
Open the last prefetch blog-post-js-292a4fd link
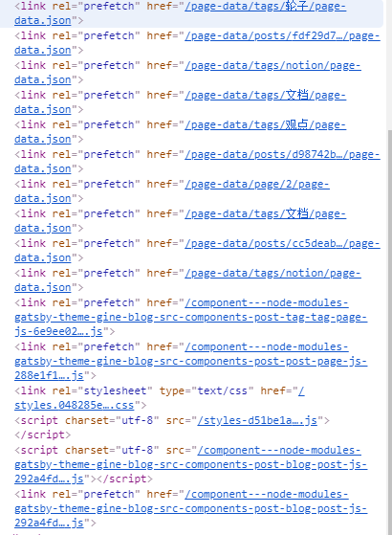tap(190, 509)
